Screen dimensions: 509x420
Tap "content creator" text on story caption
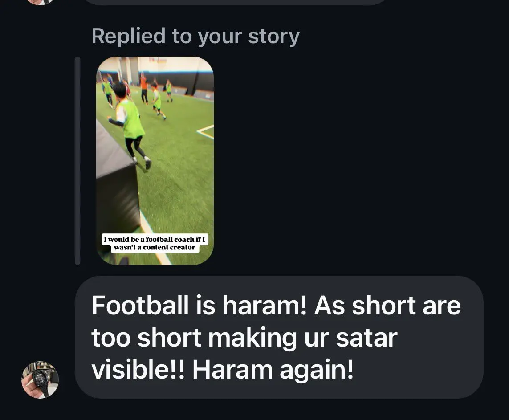point(169,248)
